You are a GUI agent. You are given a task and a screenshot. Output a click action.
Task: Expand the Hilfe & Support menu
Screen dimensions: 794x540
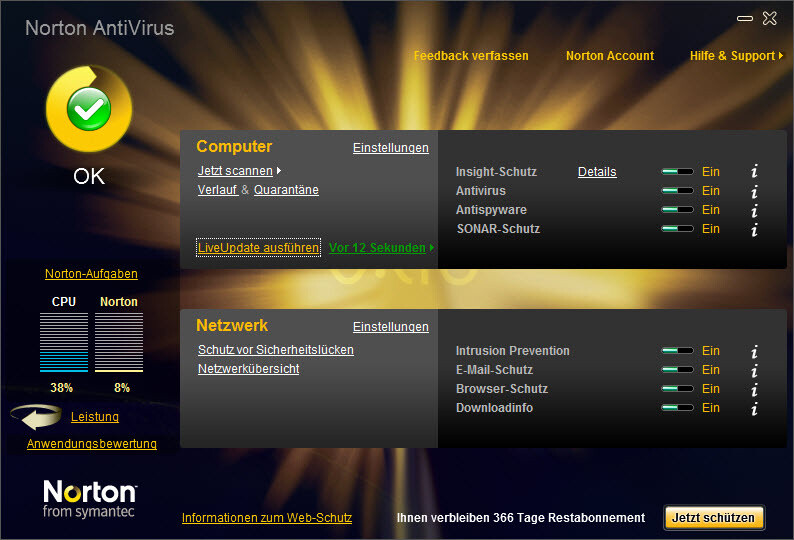[736, 56]
